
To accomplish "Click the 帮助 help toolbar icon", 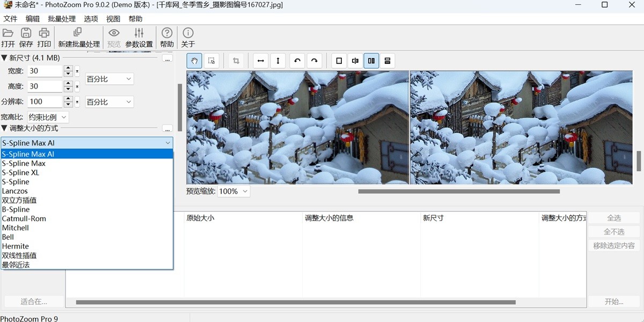I will click(166, 37).
